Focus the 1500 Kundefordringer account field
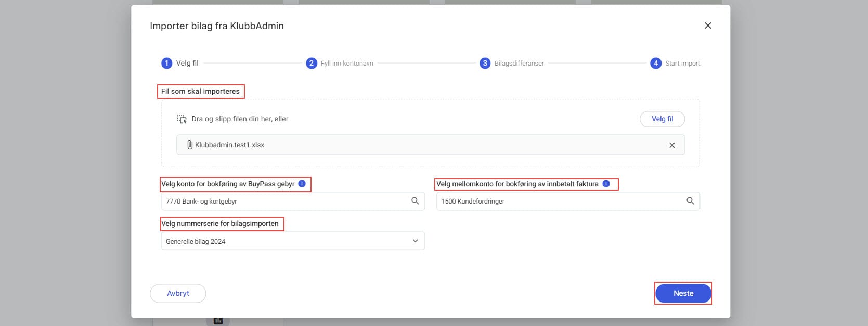This screenshot has height=326, width=868. click(x=559, y=201)
